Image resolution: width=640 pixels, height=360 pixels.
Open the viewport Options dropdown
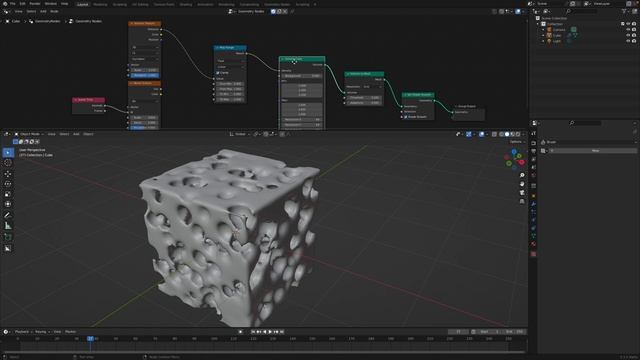[518, 142]
